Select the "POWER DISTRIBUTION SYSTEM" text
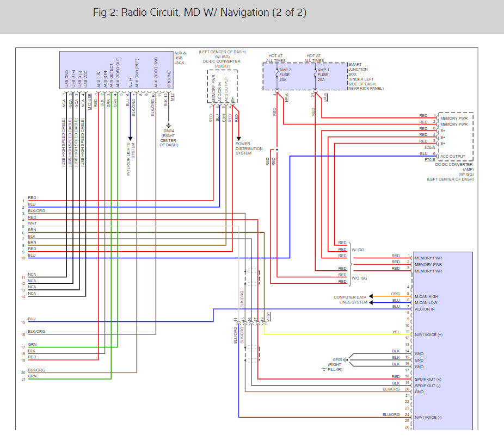 coord(249,148)
